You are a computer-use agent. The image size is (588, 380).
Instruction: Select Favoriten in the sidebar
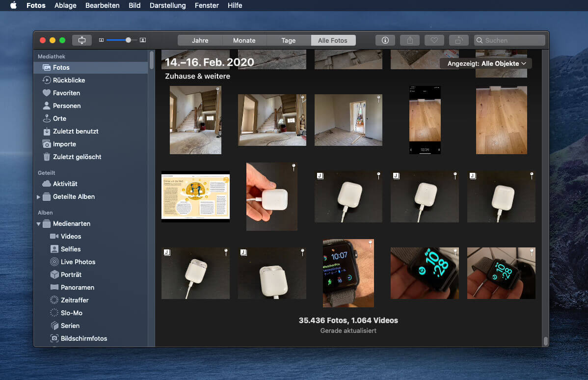click(x=66, y=93)
